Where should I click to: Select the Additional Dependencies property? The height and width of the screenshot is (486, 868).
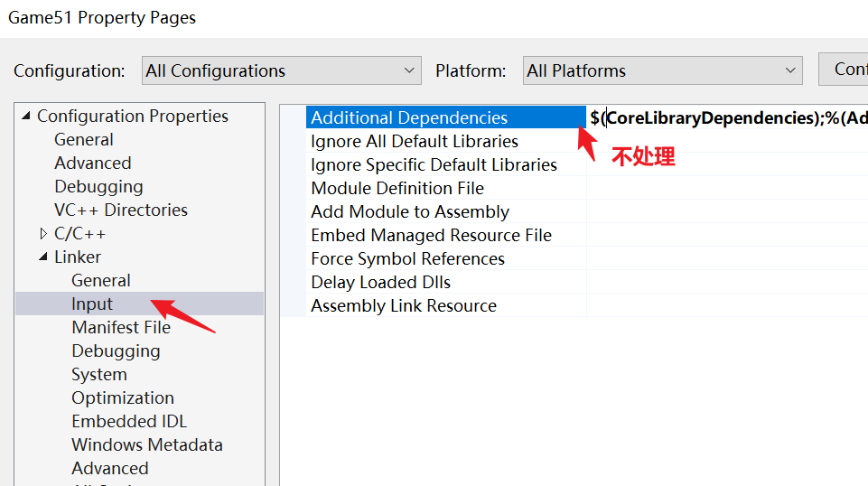[x=409, y=117]
